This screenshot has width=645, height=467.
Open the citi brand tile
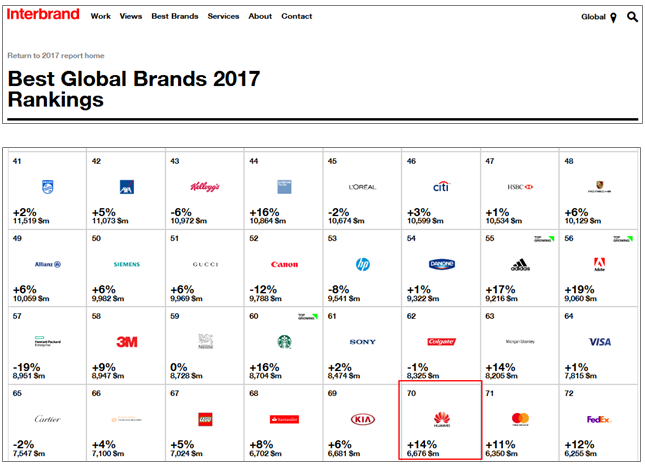pos(440,186)
